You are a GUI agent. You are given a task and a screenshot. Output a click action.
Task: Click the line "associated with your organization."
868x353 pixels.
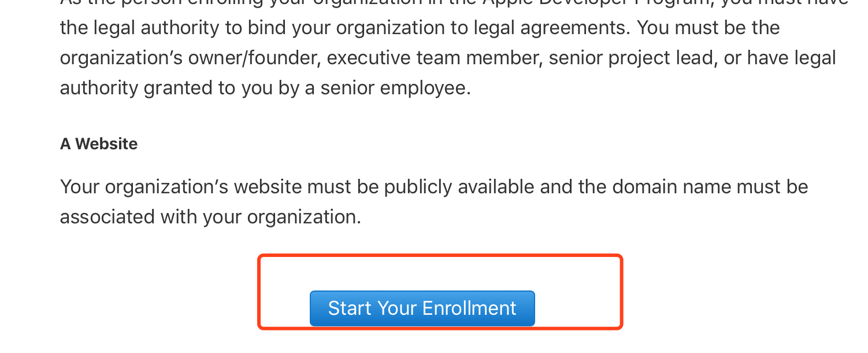coord(210,217)
